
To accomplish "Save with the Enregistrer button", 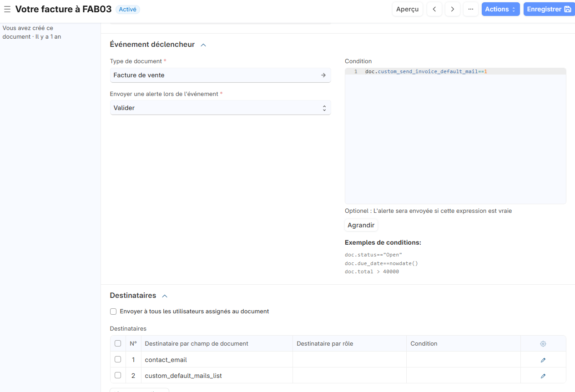I will point(549,9).
